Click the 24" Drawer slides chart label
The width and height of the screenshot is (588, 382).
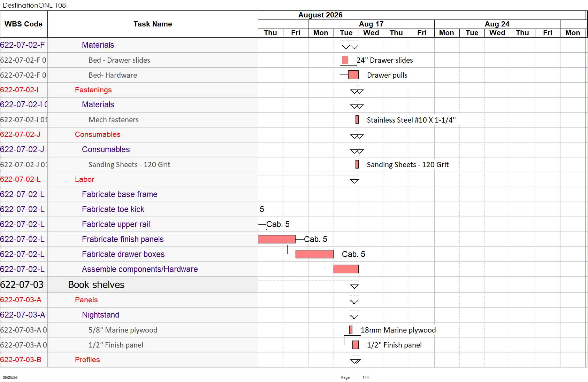tap(385, 60)
